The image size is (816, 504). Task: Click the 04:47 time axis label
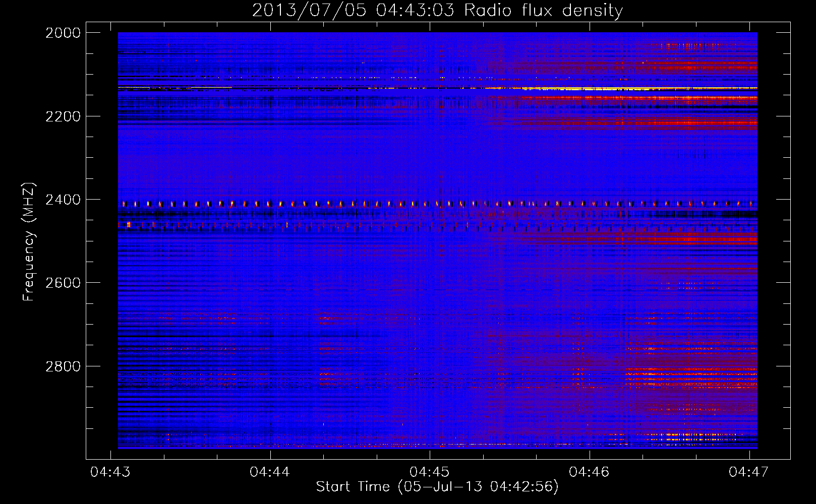click(749, 472)
